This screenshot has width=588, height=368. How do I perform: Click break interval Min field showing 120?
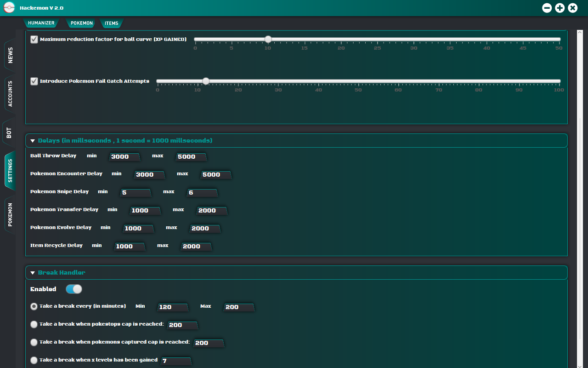(173, 307)
